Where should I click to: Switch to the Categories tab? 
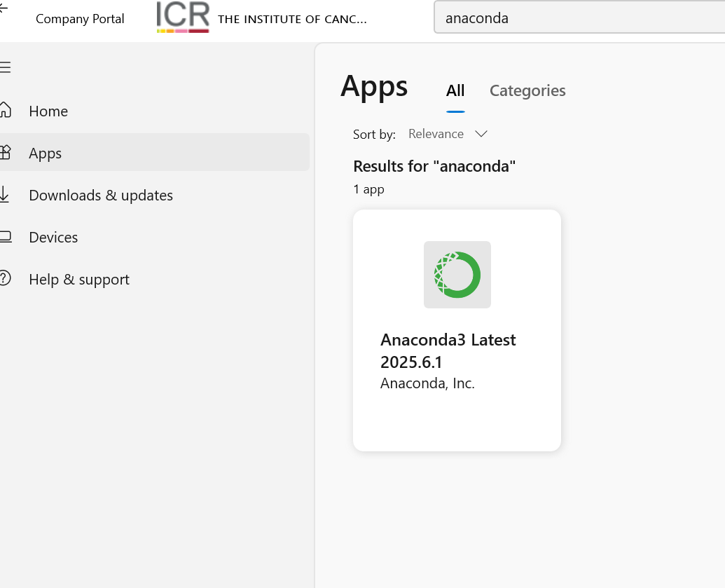pos(527,90)
